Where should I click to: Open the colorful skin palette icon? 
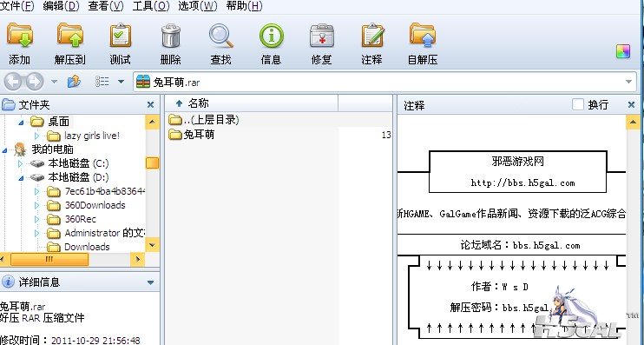click(x=623, y=51)
